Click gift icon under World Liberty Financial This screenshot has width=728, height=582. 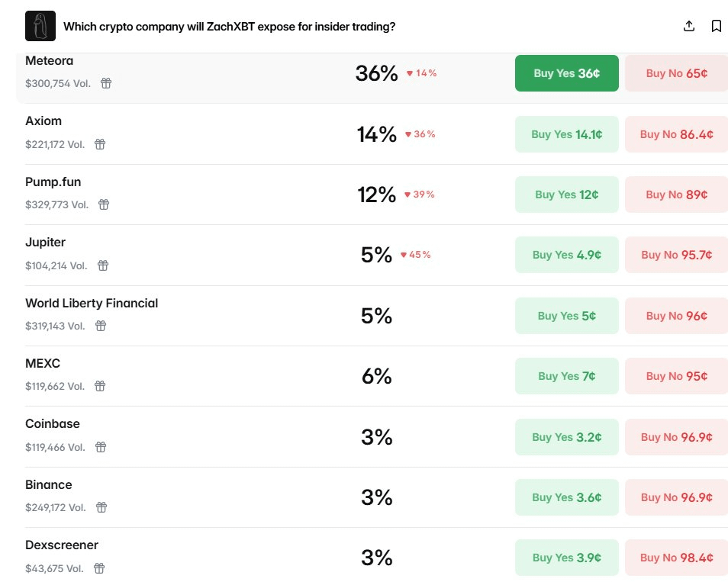[x=101, y=326]
